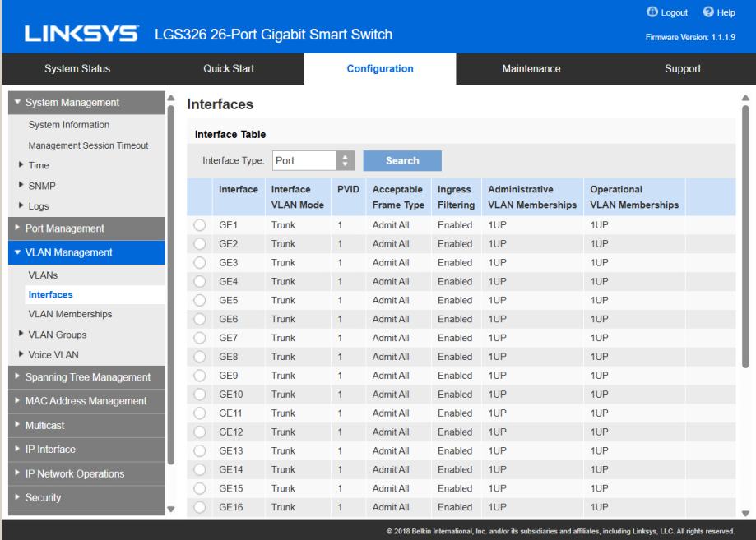Expand the Security section

coord(86,497)
